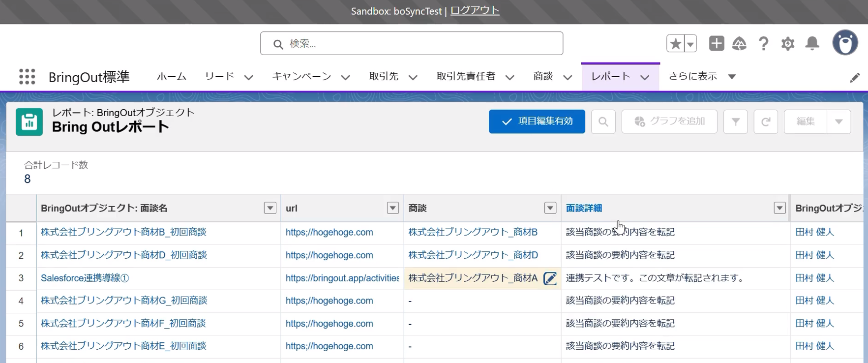Toggle the 項目編集有効 button off
This screenshot has width=868, height=363.
pos(537,121)
